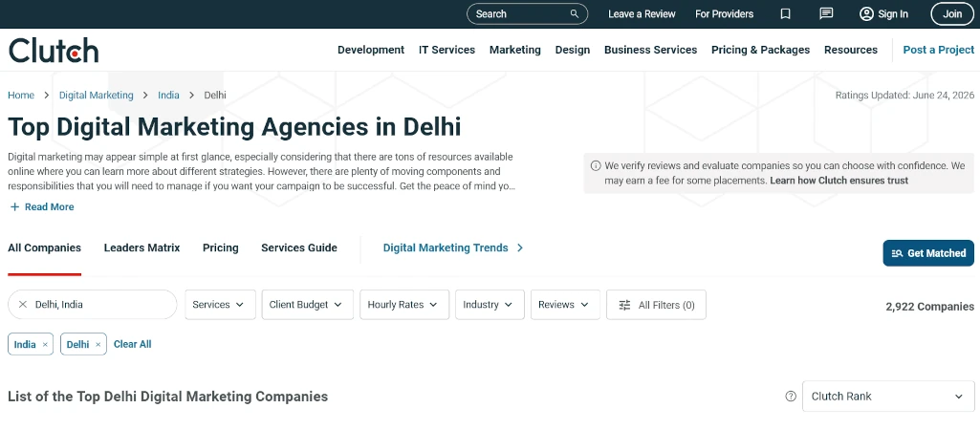This screenshot has height=430, width=980.
Task: Open the Pricing & Packages menu
Action: [761, 50]
